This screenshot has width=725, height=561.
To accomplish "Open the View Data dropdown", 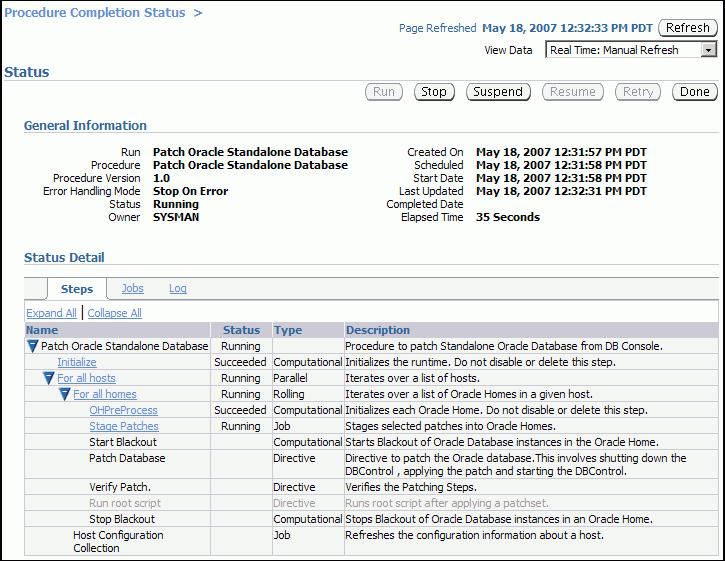I will [708, 50].
